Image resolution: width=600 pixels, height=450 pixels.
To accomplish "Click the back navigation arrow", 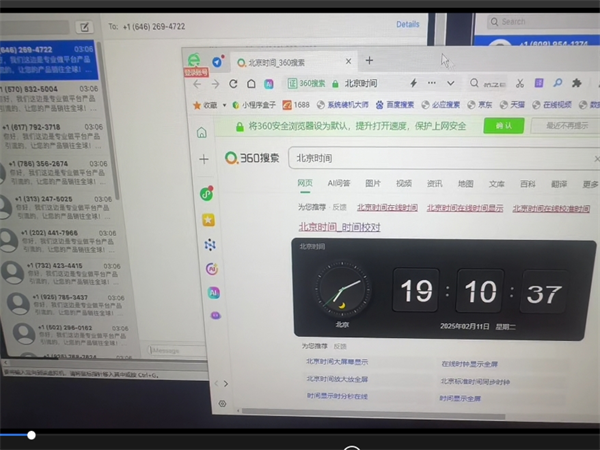I will (x=197, y=84).
